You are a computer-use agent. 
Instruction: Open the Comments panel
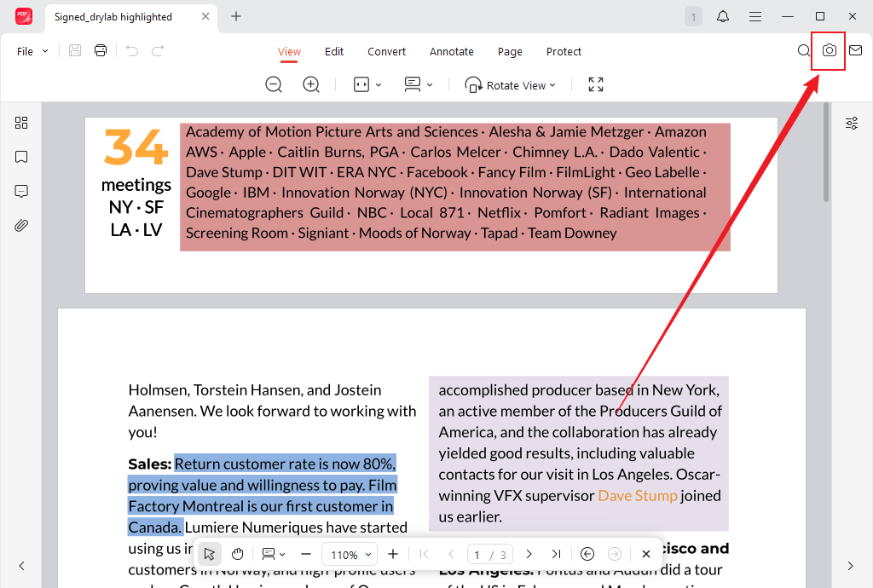(x=21, y=191)
